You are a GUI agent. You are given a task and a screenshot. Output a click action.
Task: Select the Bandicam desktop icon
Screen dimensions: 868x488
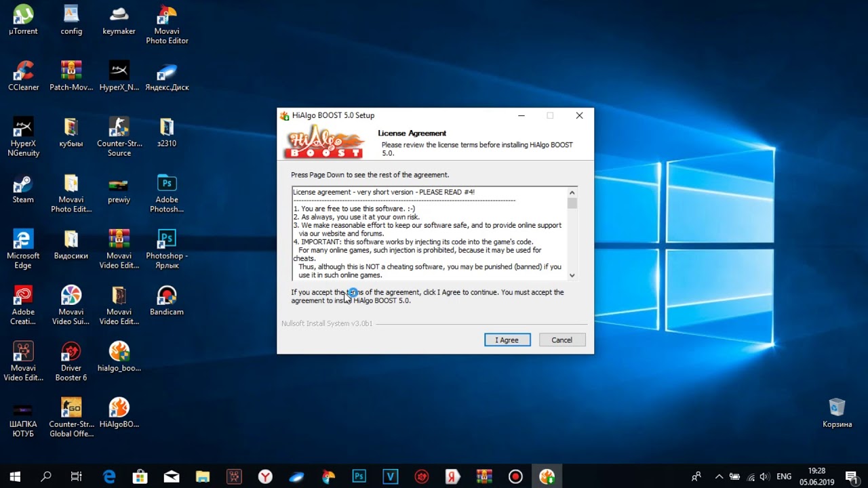[167, 302]
